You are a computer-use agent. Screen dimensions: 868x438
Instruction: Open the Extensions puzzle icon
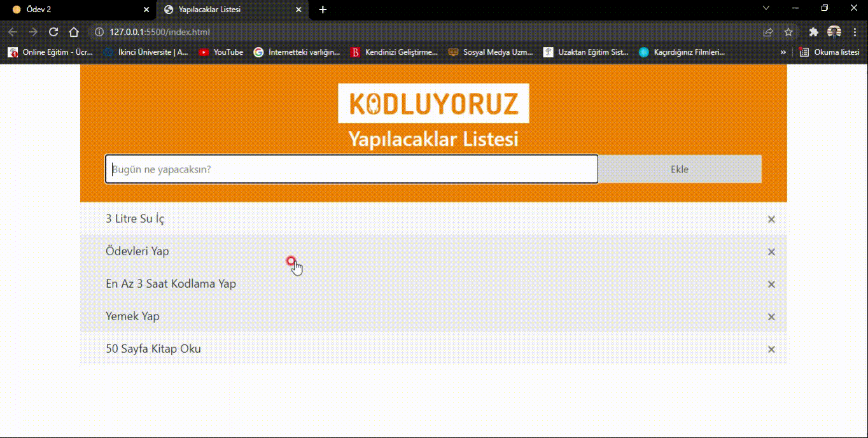813,32
